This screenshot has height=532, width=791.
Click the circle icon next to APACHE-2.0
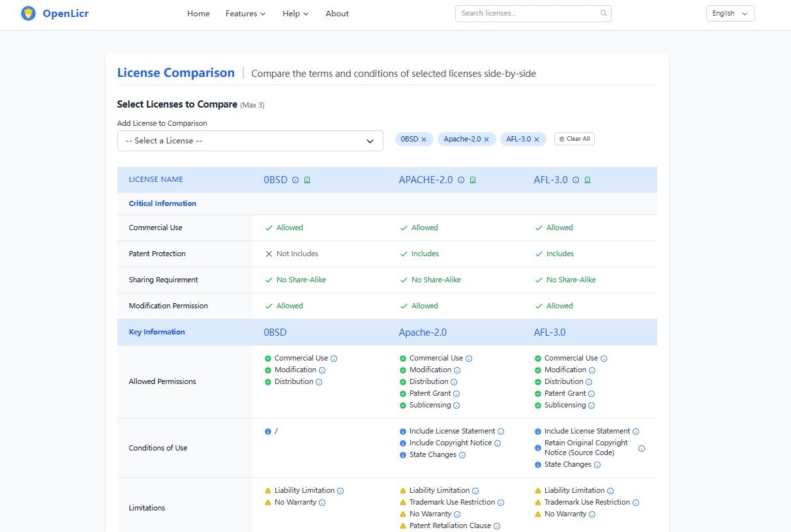(461, 180)
